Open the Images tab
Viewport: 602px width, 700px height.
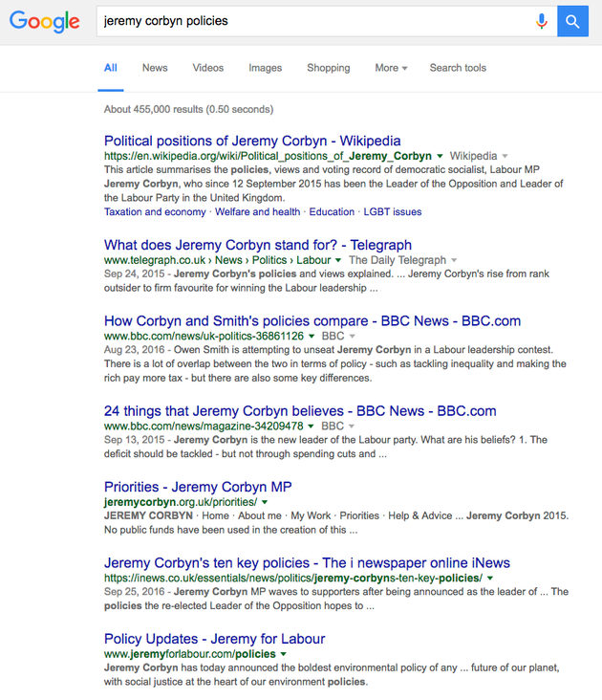[x=266, y=68]
